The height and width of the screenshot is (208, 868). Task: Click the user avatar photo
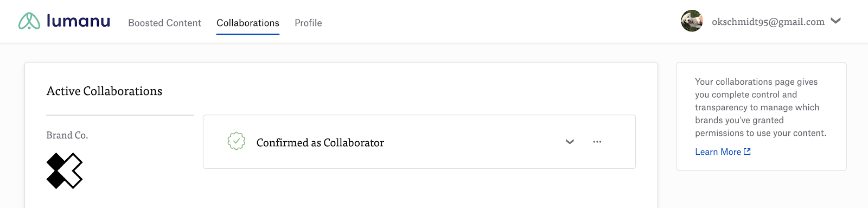(x=692, y=21)
